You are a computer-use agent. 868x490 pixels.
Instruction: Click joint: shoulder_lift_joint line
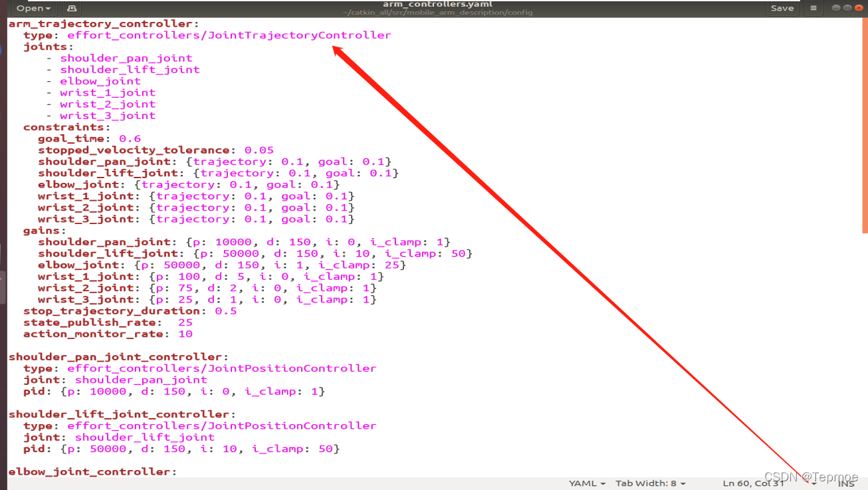pos(119,437)
